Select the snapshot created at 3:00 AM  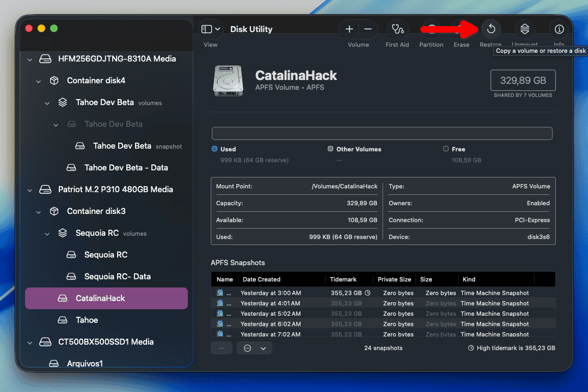(x=271, y=293)
